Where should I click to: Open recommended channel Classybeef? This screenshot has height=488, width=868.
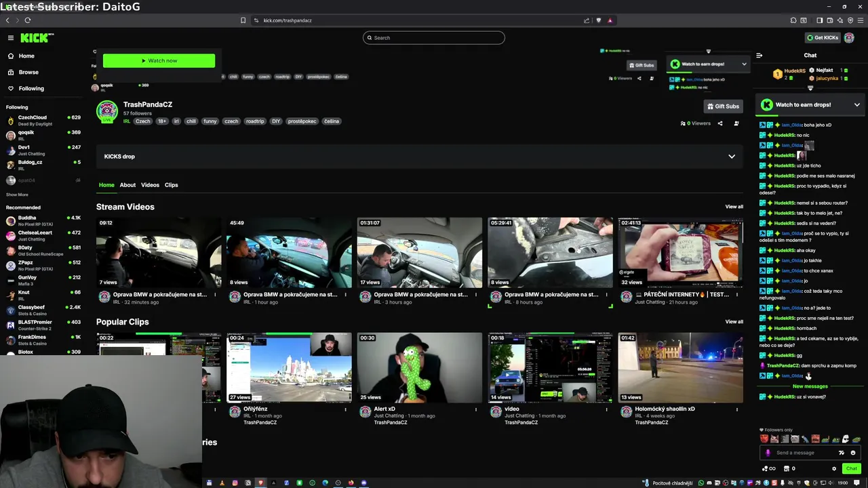(x=43, y=310)
